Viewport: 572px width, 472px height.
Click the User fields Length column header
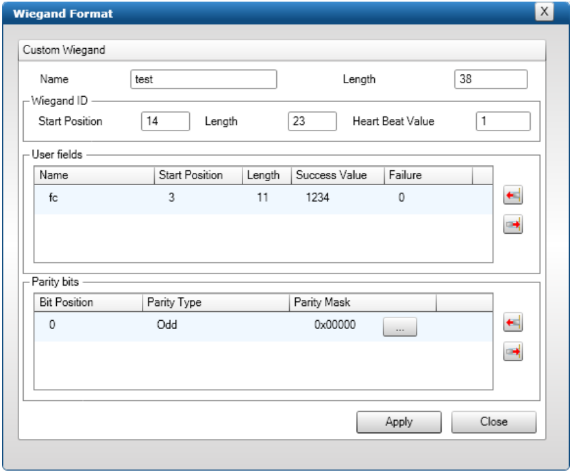[267, 175]
